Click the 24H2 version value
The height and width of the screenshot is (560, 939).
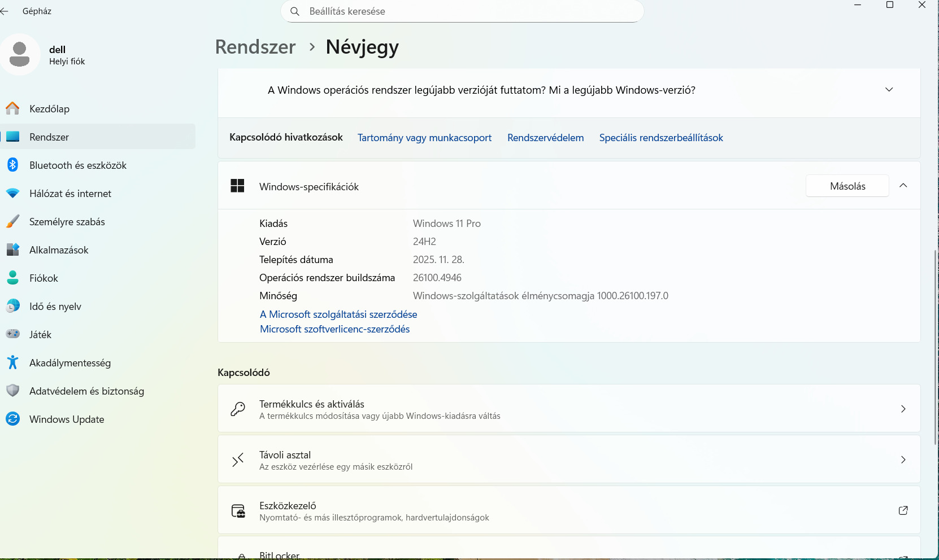click(424, 242)
